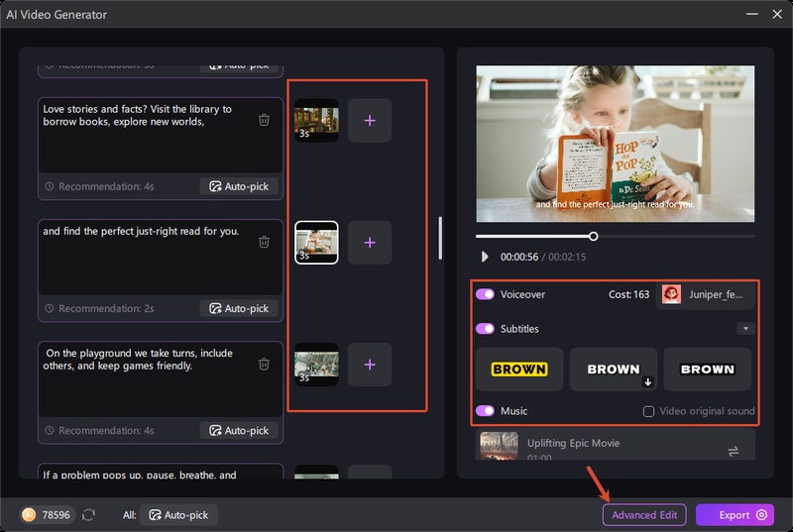
Task: Click the All Auto-pick button
Action: coord(178,515)
